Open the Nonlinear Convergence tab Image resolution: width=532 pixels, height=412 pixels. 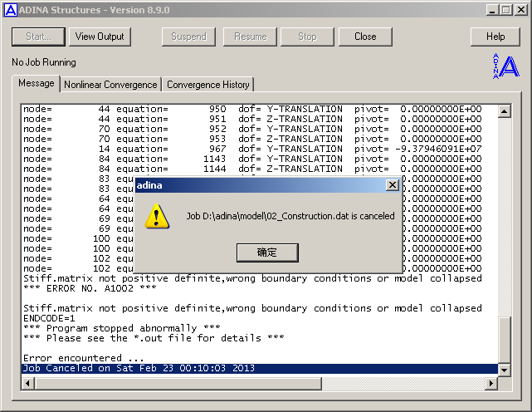tap(110, 85)
